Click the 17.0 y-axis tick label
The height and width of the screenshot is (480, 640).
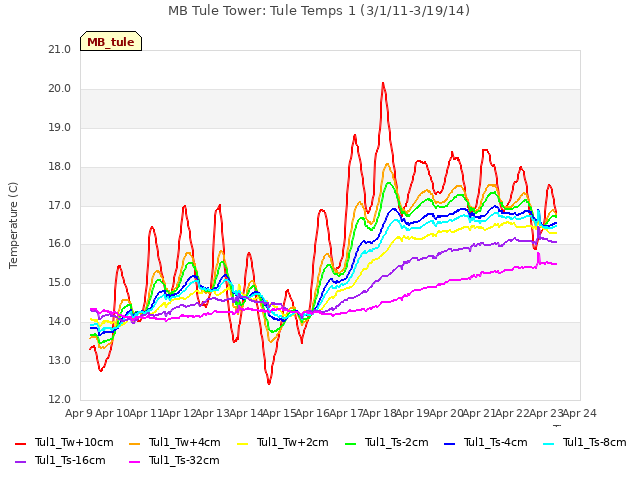point(60,205)
